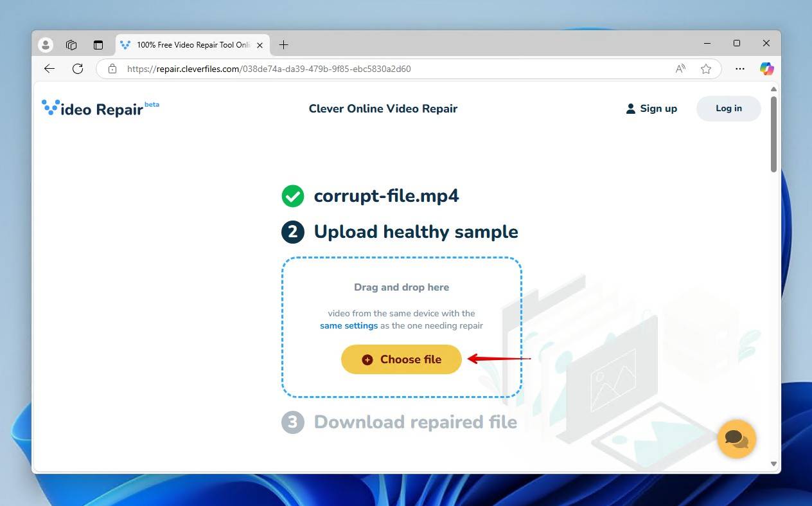View site security lock information

click(x=112, y=69)
